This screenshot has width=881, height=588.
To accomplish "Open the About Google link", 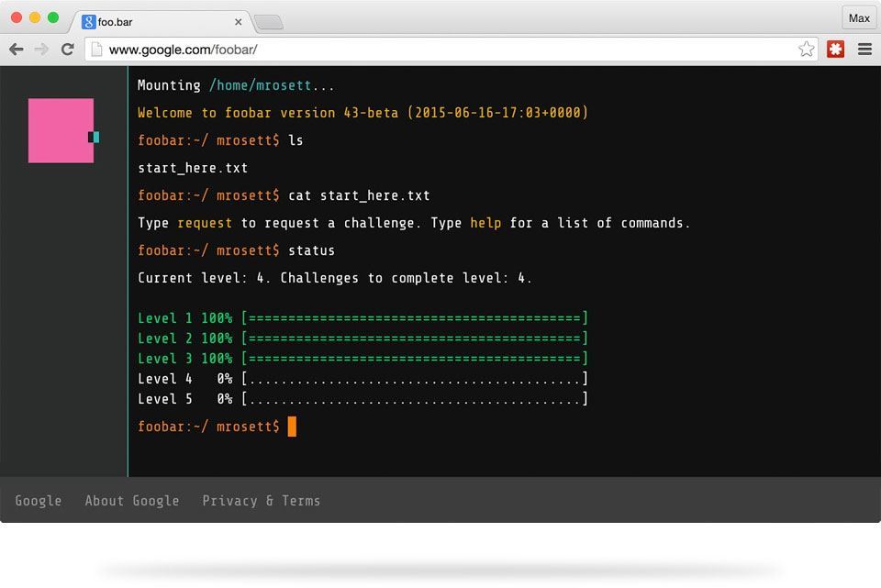I will pyautogui.click(x=132, y=500).
